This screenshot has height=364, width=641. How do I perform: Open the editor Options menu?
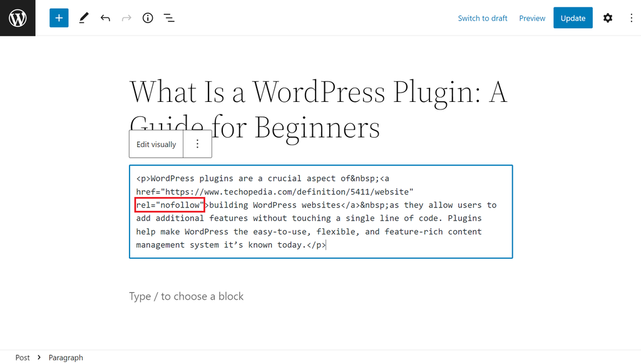click(x=631, y=18)
